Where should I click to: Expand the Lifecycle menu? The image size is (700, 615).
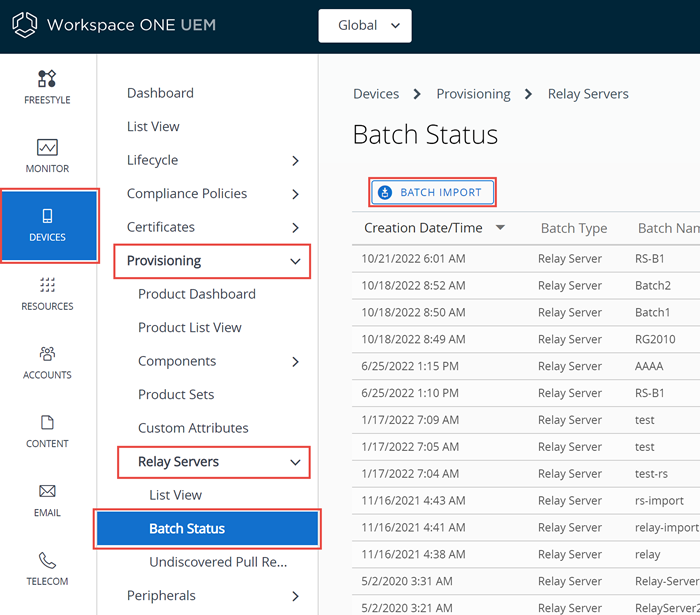[x=295, y=161]
